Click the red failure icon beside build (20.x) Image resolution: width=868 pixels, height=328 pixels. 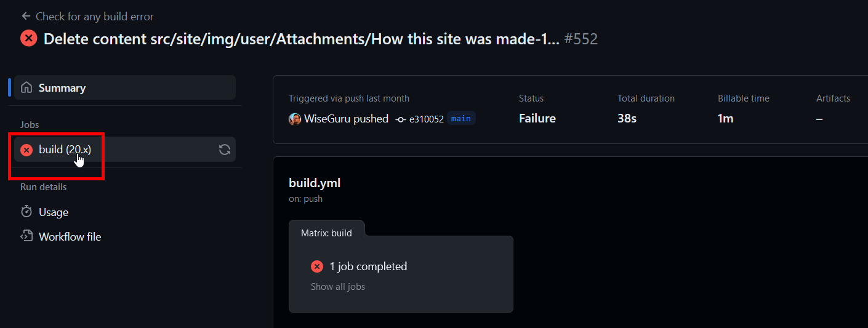click(26, 150)
